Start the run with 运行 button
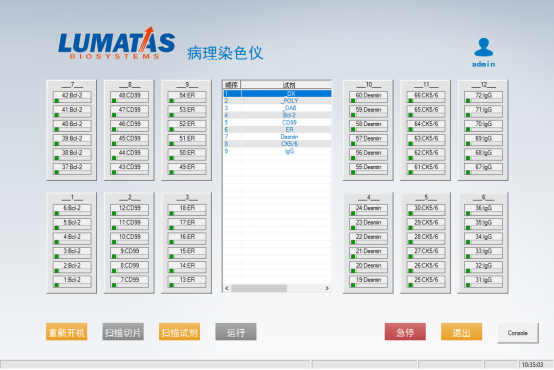Image resolution: width=554 pixels, height=370 pixels. [x=236, y=332]
